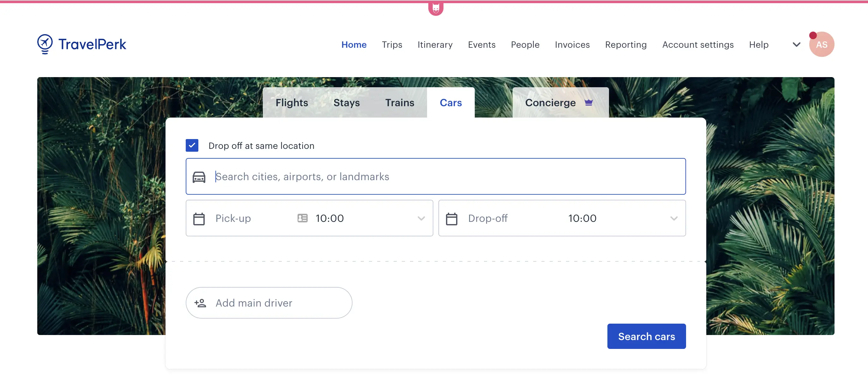The height and width of the screenshot is (390, 868).
Task: Open Pick-up date calendar icon
Action: 199,218
